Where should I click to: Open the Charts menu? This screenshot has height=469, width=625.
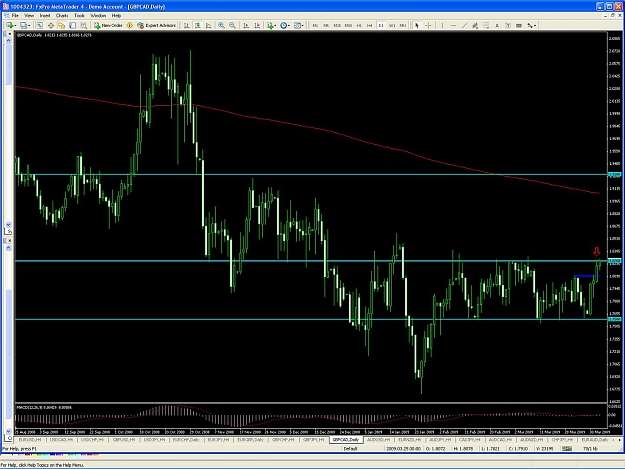click(x=62, y=16)
